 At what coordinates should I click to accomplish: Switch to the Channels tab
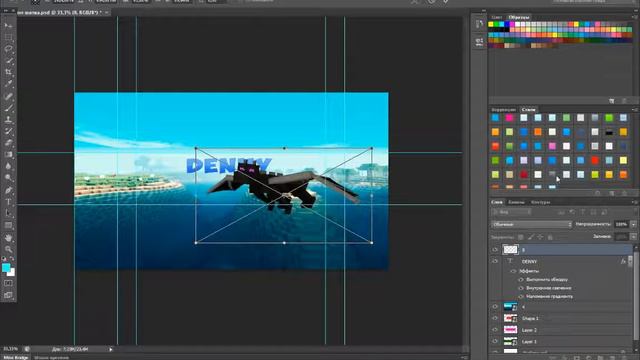tap(516, 202)
